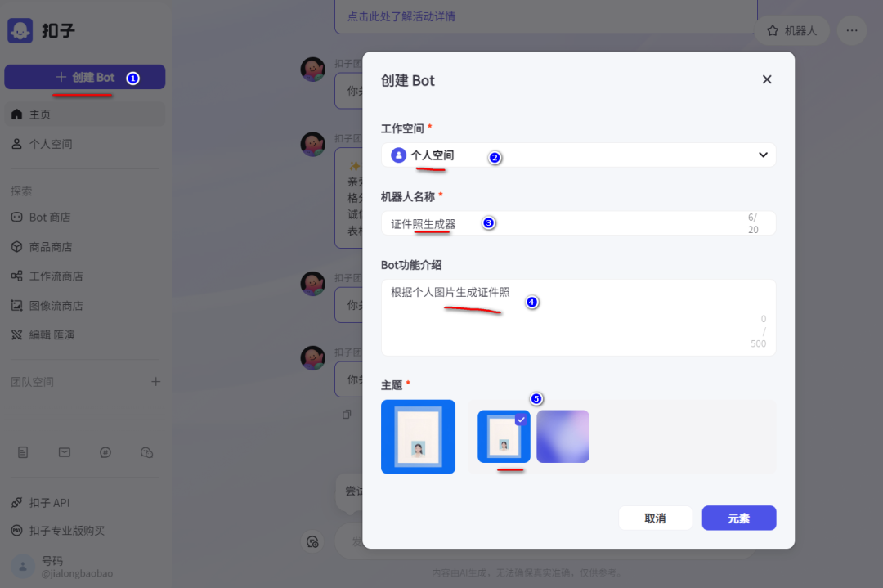Click the link icon beside 扣子 API
The height and width of the screenshot is (588, 883).
[x=17, y=502]
